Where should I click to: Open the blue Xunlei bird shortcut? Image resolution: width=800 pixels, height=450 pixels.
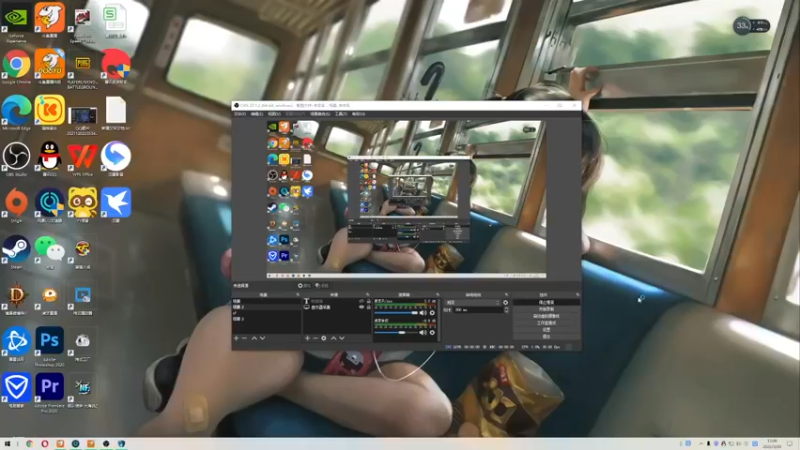pos(116,205)
